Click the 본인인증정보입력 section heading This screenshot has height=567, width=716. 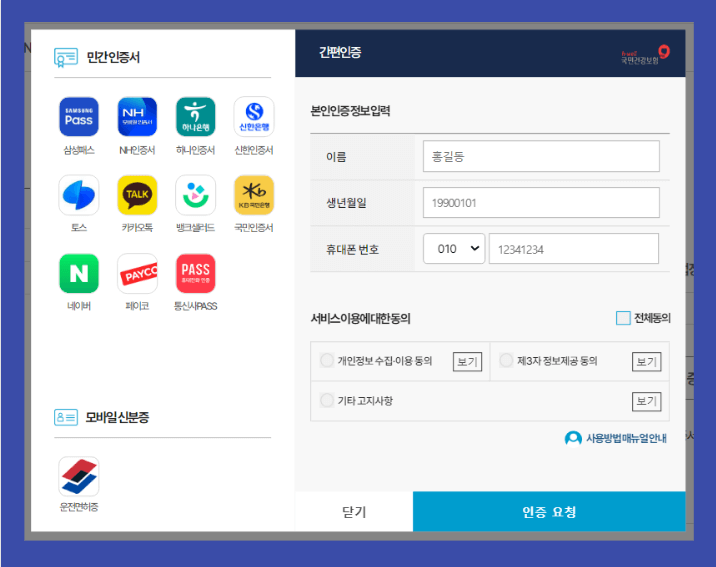pyautogui.click(x=350, y=111)
